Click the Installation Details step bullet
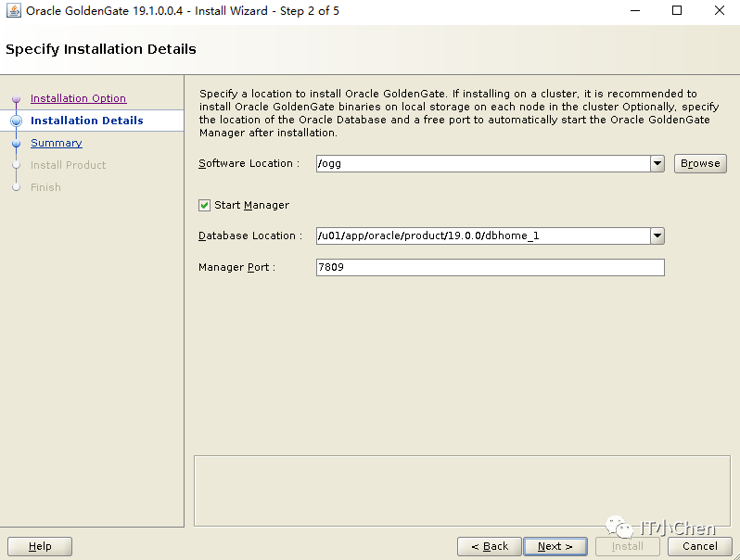Viewport: 740px width, 560px height. tap(16, 121)
